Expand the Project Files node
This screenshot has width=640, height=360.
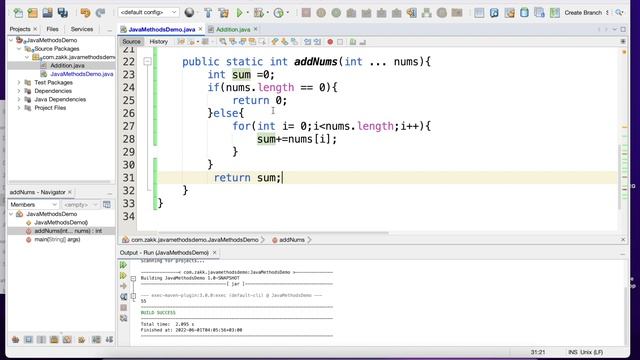[19, 108]
